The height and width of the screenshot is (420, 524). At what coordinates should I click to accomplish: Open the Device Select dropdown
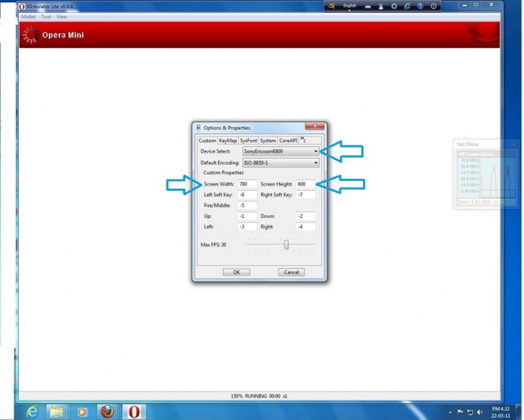[x=281, y=151]
